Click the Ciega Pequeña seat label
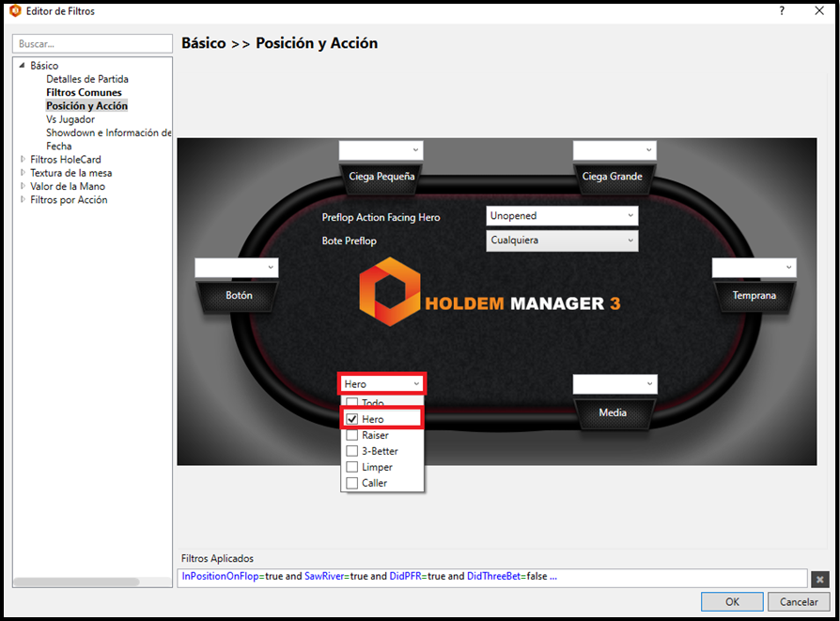840x621 pixels. [381, 177]
